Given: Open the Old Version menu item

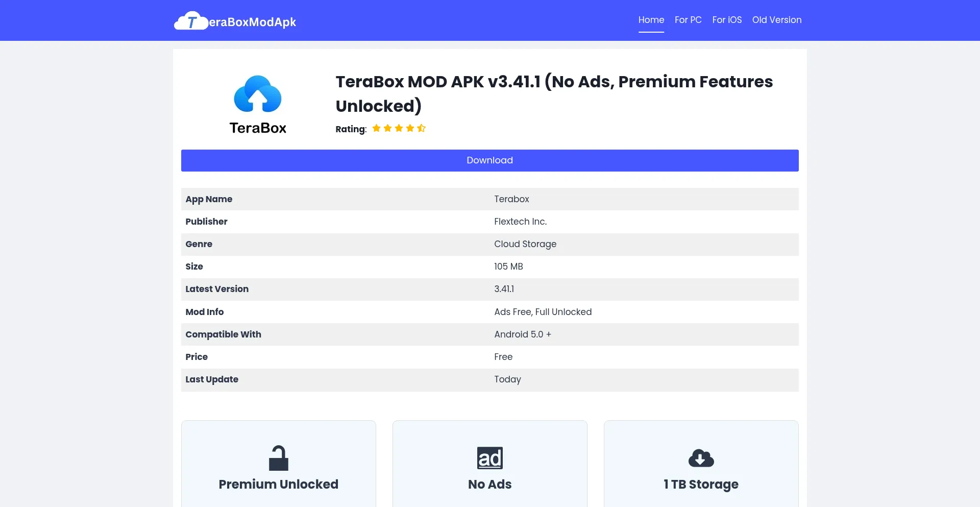Looking at the screenshot, I should click(x=777, y=20).
